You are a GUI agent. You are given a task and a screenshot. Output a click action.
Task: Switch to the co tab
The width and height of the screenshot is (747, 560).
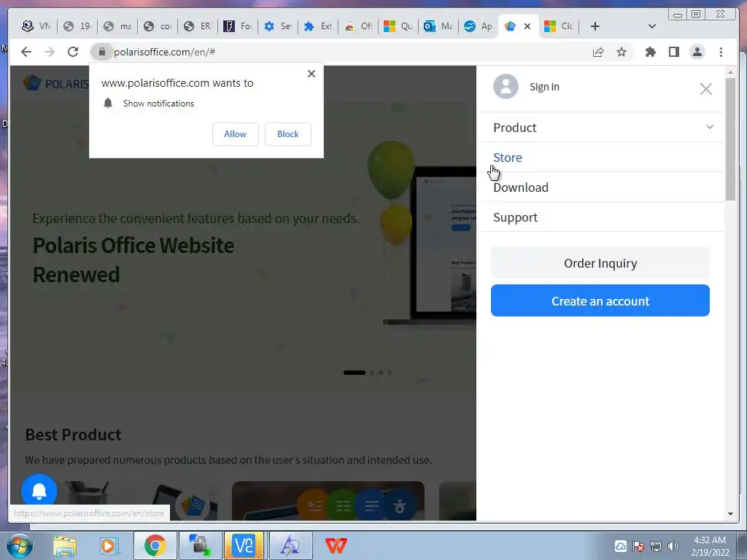click(158, 26)
